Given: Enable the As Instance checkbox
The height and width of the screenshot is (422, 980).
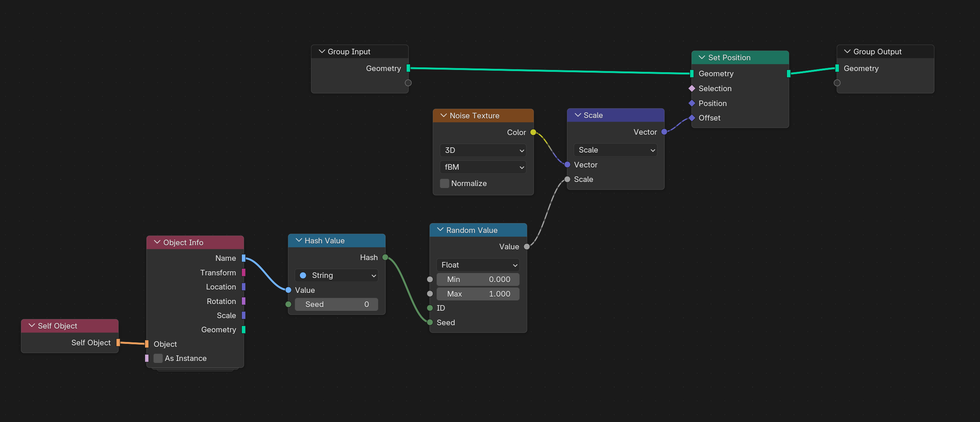Looking at the screenshot, I should (x=158, y=358).
